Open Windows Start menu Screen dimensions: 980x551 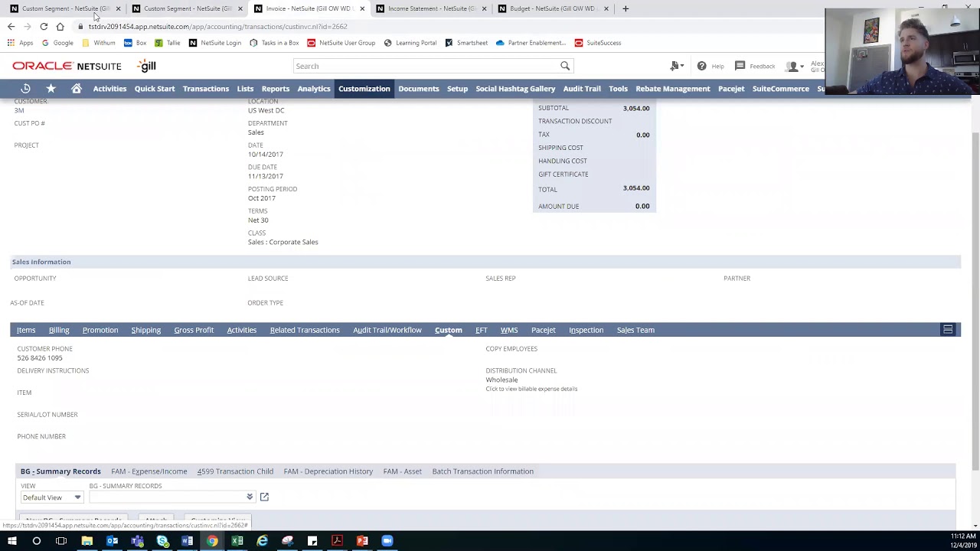pyautogui.click(x=11, y=541)
